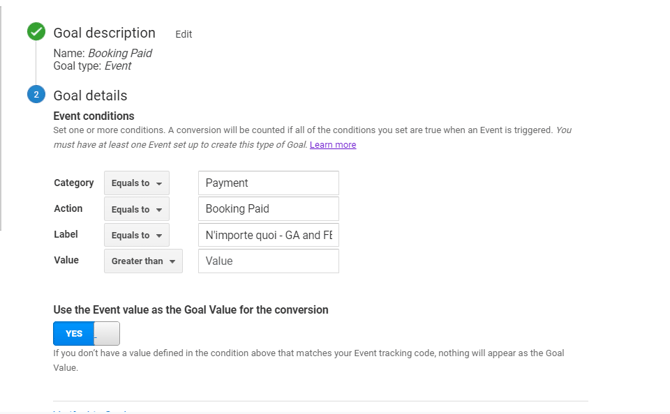Click the Name: Booking Paid text
This screenshot has height=414, width=670.
coord(102,53)
